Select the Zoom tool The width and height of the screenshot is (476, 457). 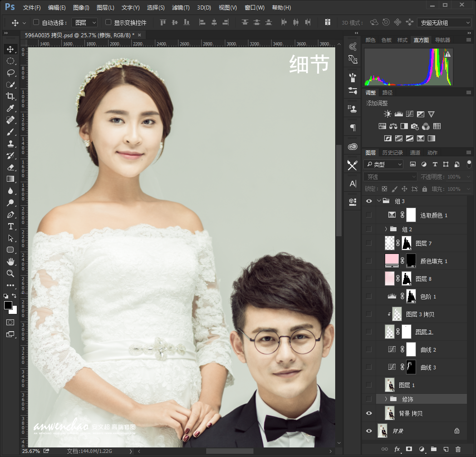pyautogui.click(x=10, y=273)
